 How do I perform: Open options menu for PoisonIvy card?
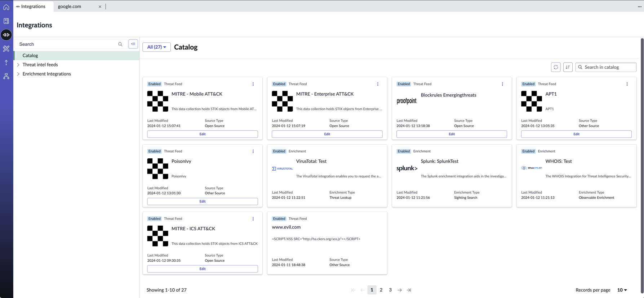[x=253, y=152]
